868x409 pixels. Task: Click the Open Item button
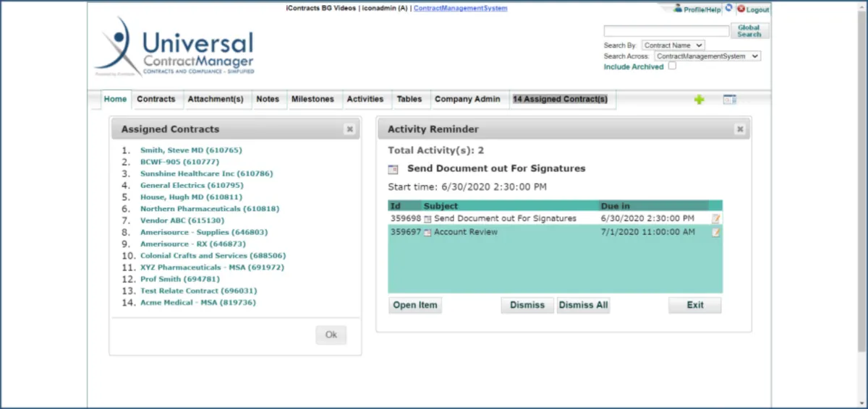(415, 305)
